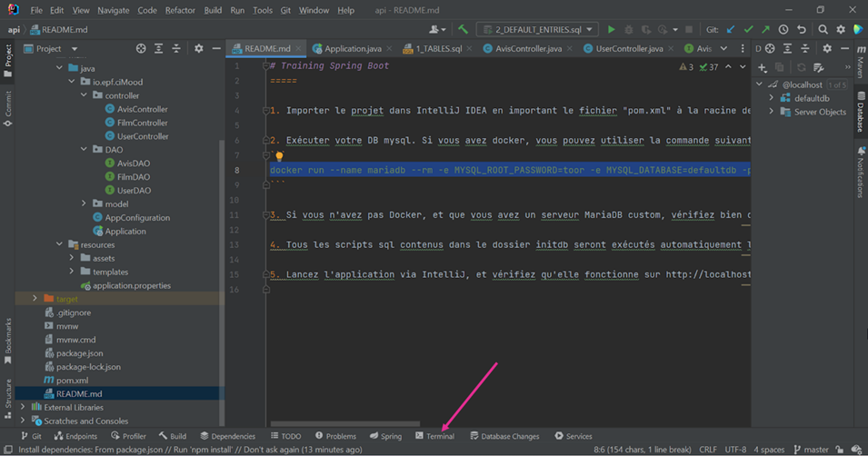868x456 pixels.
Task: Start debugging with the bug icon
Action: (628, 29)
